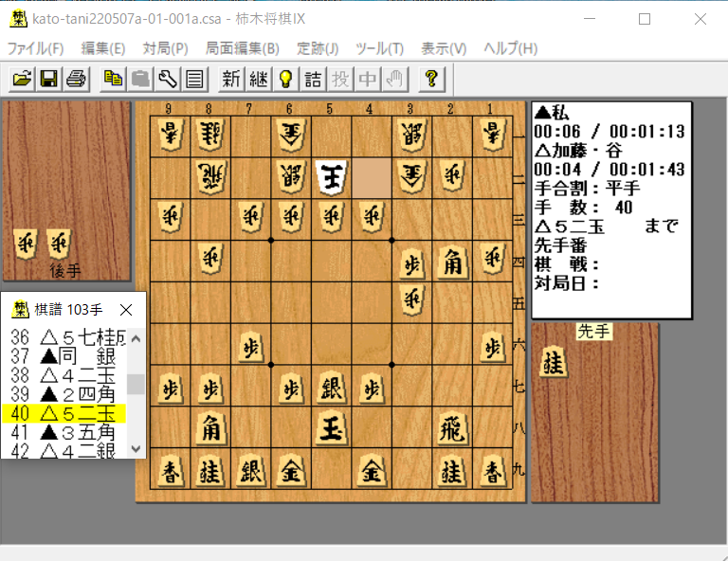Click the 詰 tsume search button
The width and height of the screenshot is (728, 561).
coord(313,79)
